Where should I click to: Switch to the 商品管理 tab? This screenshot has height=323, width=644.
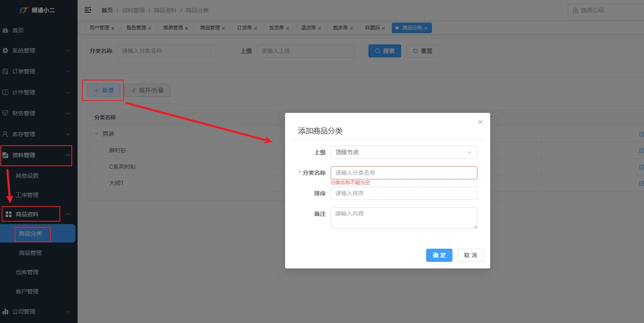pyautogui.click(x=210, y=28)
